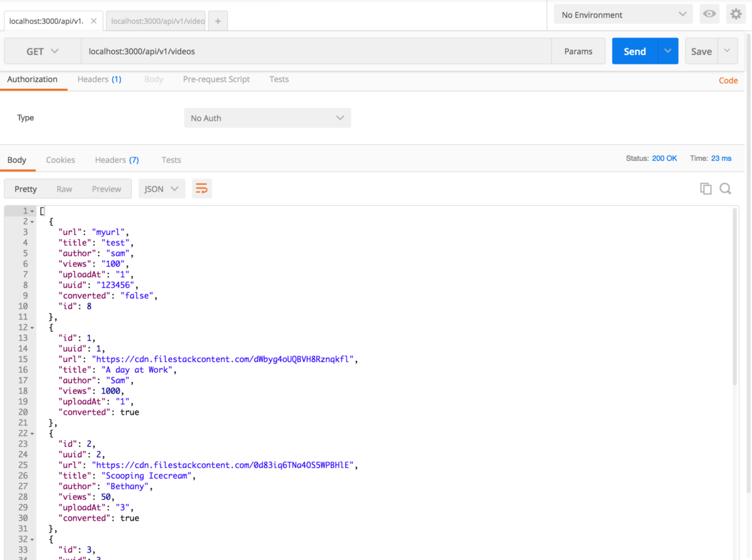The image size is (752, 560).
Task: Copy the response body
Action: point(706,188)
